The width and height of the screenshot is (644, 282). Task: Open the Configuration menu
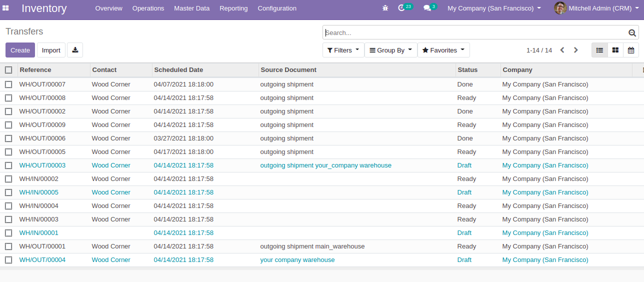click(x=277, y=8)
